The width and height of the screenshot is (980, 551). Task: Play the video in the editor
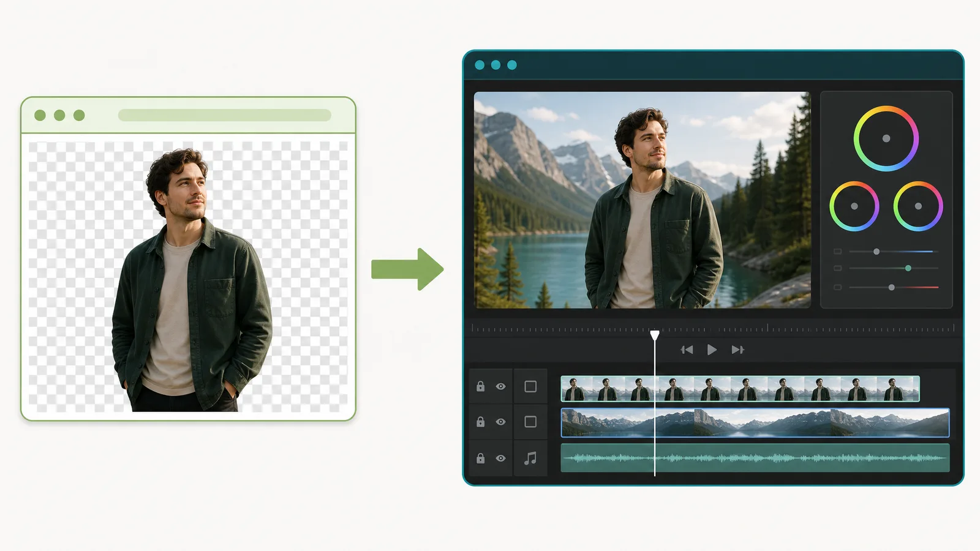(x=712, y=350)
